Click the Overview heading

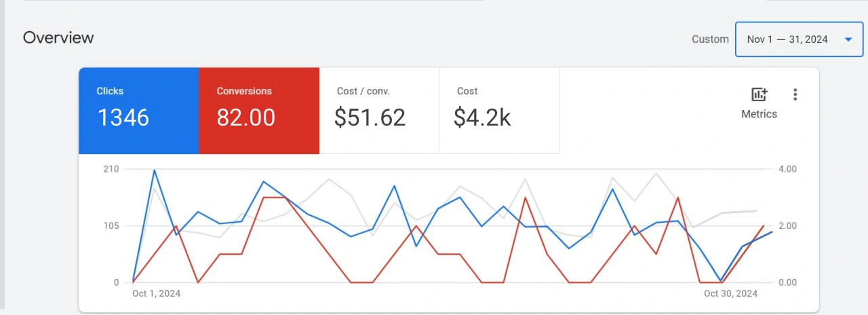pos(58,37)
